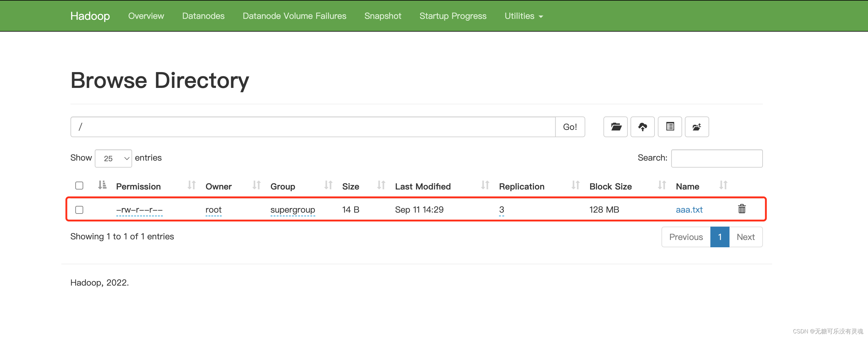This screenshot has width=868, height=337.
Task: Expand the Utilities dropdown menu
Action: (x=523, y=16)
